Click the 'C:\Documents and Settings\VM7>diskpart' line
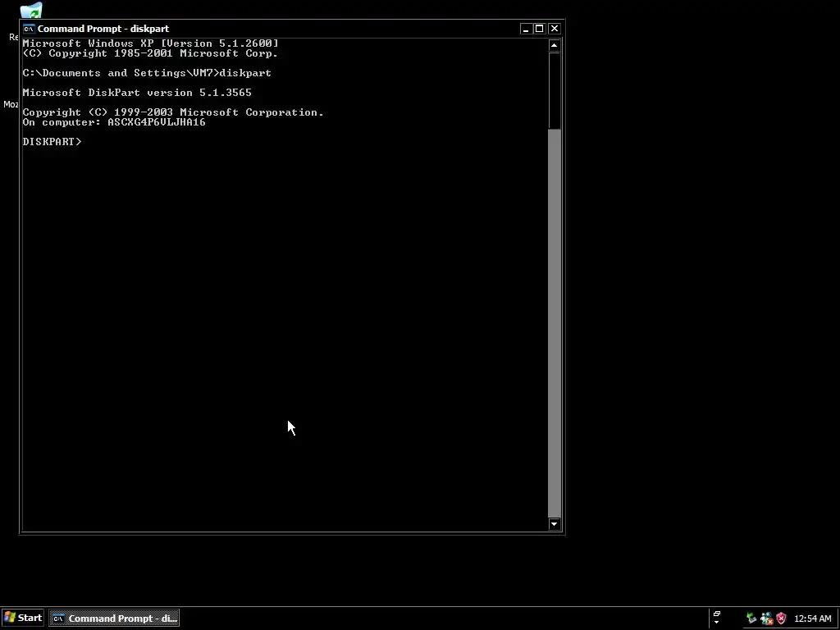840x630 pixels. tap(147, 73)
